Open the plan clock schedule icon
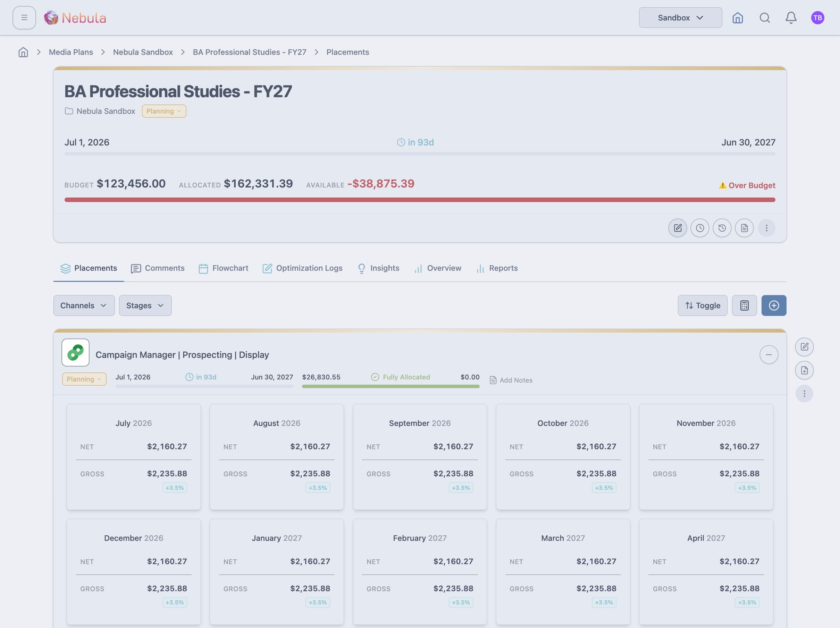This screenshot has width=840, height=628. point(699,228)
